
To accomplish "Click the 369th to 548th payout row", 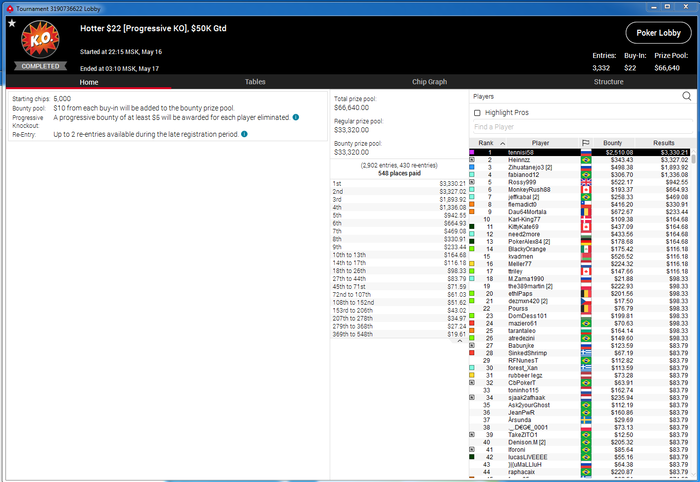I will [x=399, y=334].
